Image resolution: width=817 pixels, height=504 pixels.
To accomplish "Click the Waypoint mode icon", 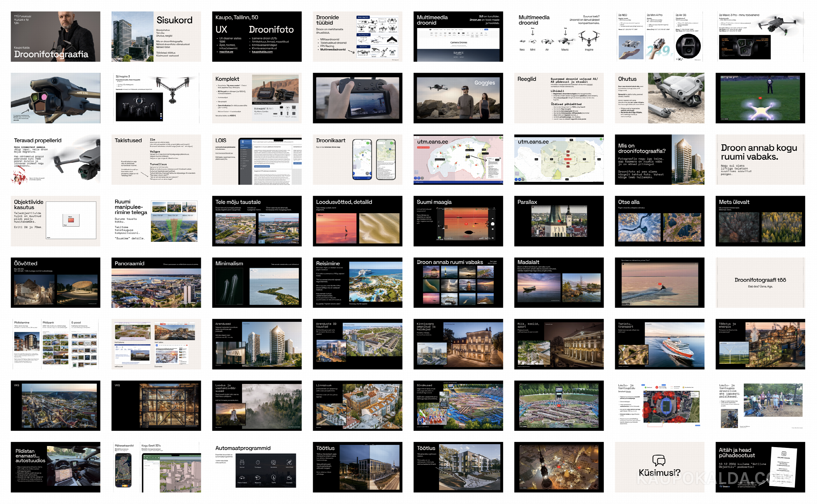I will (258, 478).
